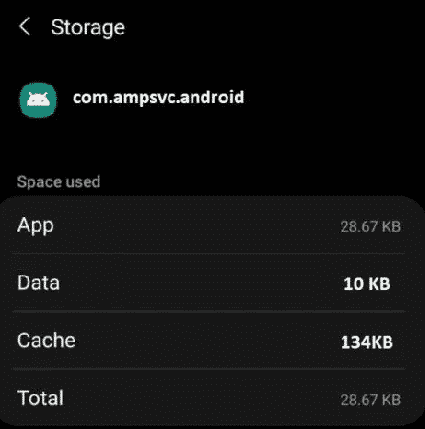Screen dimensions: 425x429
Task: Click the divider between Data and Cache
Action: point(209,311)
